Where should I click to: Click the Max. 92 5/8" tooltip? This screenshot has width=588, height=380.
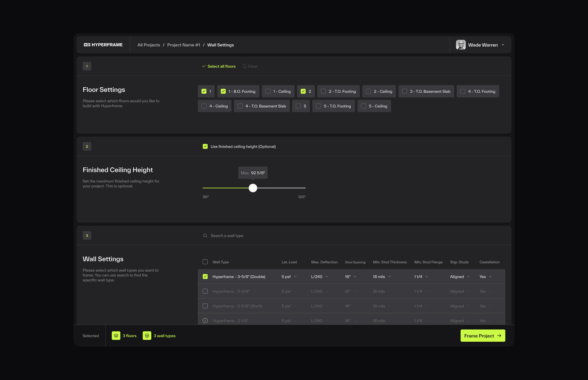click(253, 173)
